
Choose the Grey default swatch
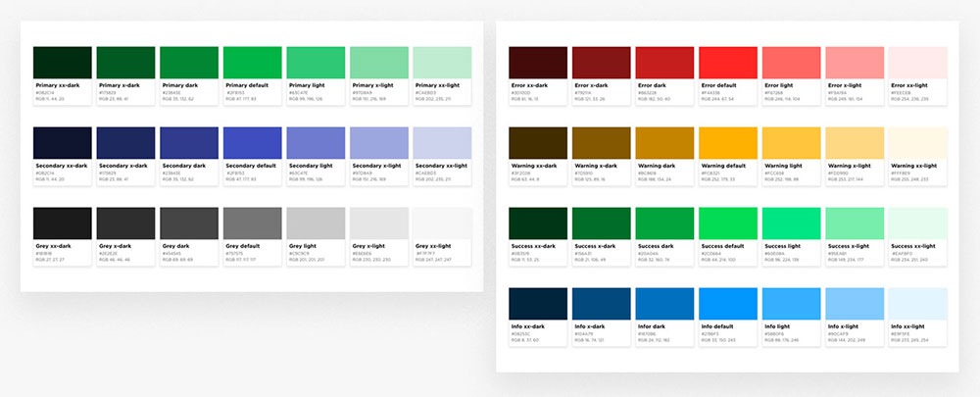point(253,223)
